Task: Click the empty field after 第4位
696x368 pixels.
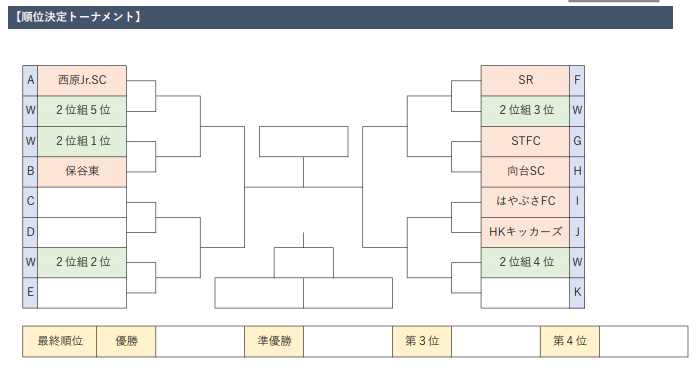Action: [x=644, y=341]
